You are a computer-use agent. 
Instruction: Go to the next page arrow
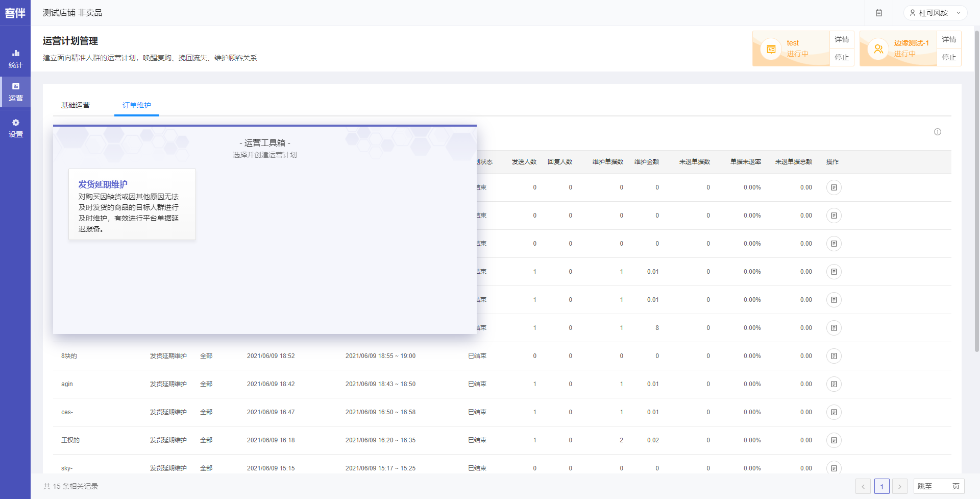900,486
